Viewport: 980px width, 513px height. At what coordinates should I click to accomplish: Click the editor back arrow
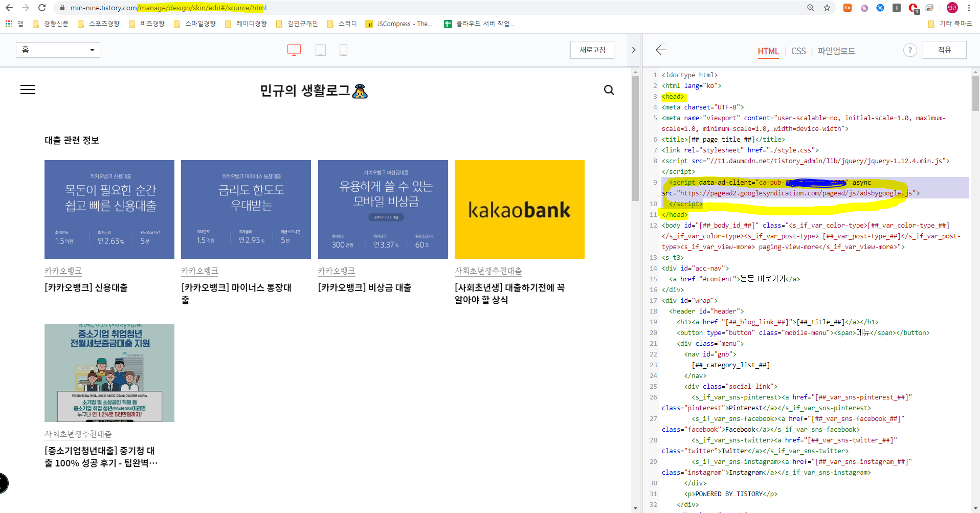(661, 50)
